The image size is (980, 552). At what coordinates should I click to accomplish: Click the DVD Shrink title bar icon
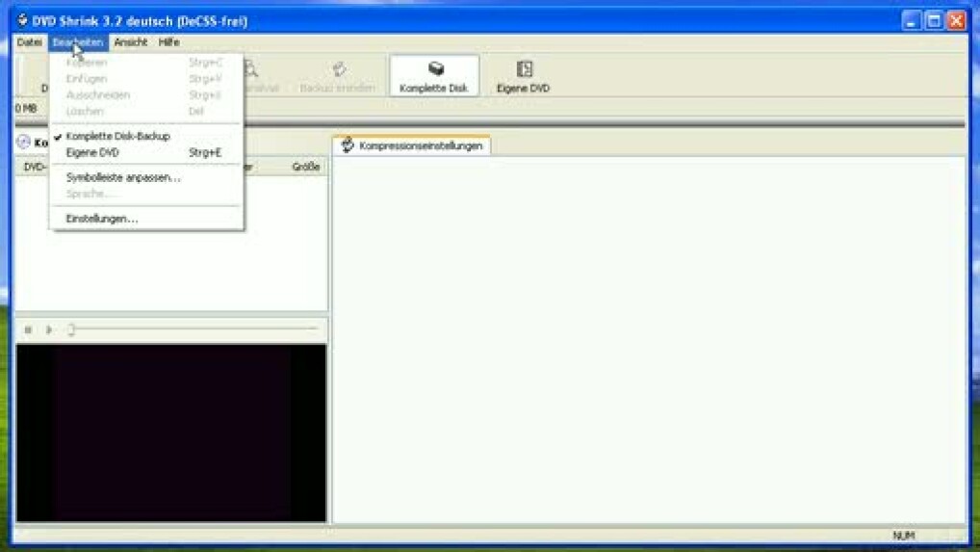[22, 20]
